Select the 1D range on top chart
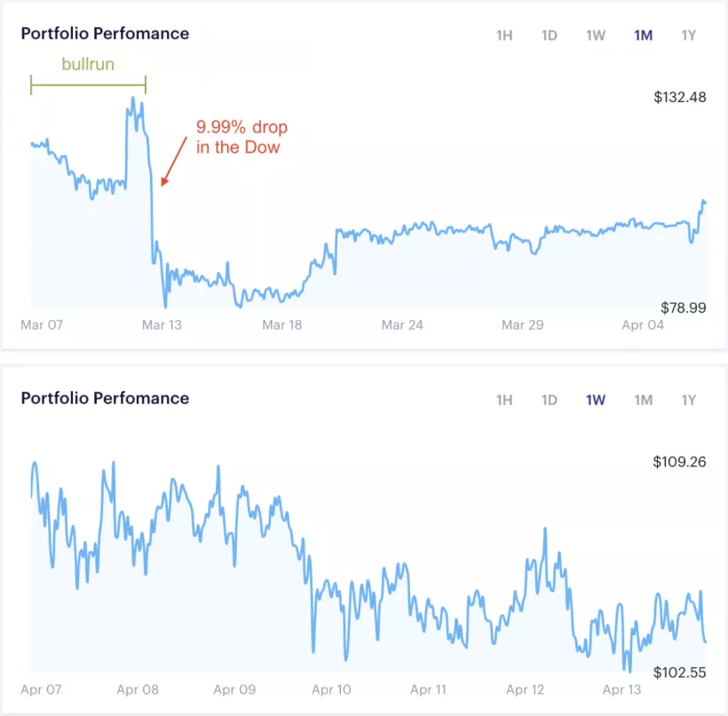728x716 pixels. [550, 36]
